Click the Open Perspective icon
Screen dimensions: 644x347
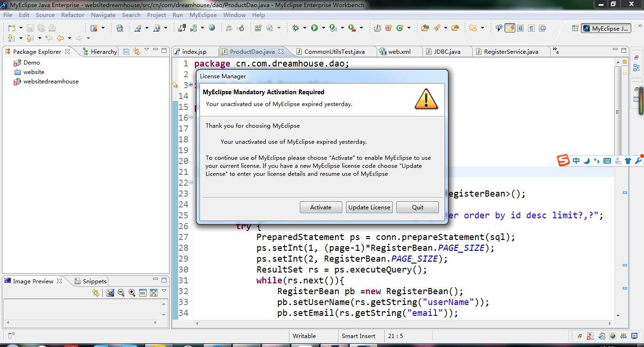click(x=575, y=28)
